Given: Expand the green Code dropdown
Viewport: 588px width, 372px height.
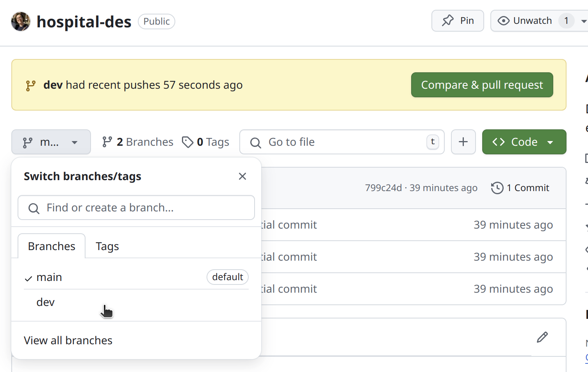Looking at the screenshot, I should click(x=524, y=142).
